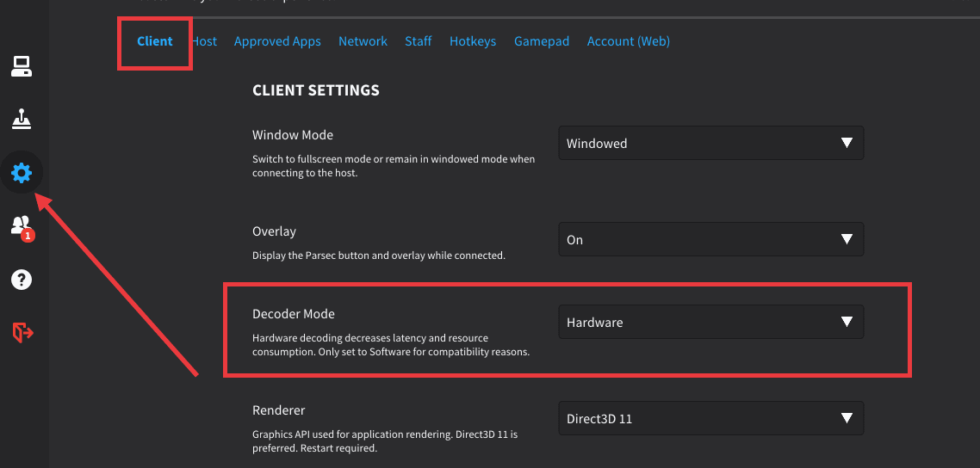Switch to the Host tab
980x468 pixels.
[x=205, y=41]
